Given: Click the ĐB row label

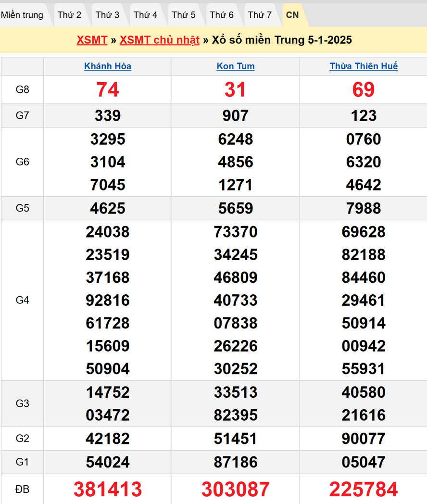Looking at the screenshot, I should pyautogui.click(x=23, y=489).
